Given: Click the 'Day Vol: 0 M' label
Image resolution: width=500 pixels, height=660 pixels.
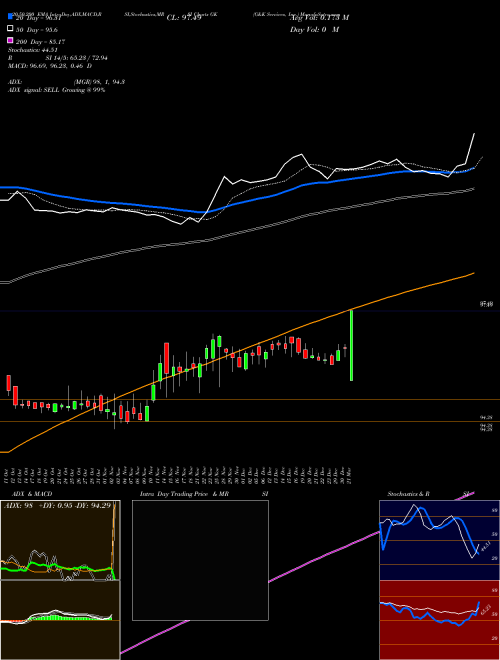Looking at the screenshot, I should [314, 29].
